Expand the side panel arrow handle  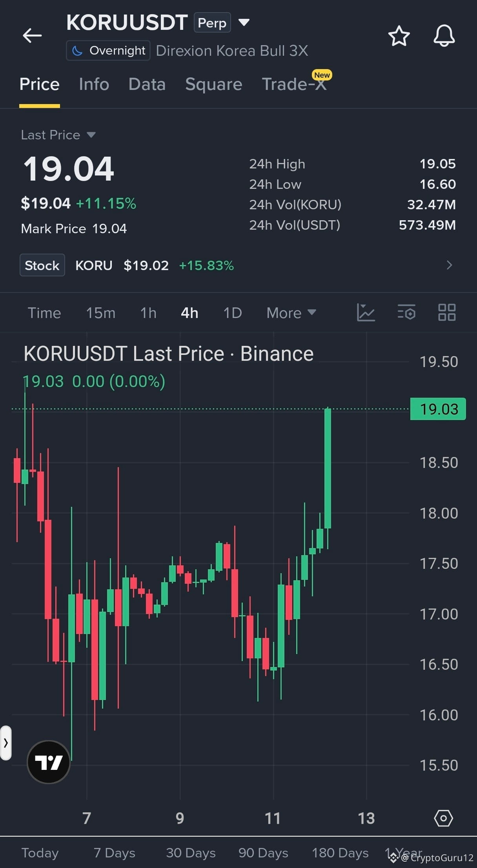click(5, 743)
